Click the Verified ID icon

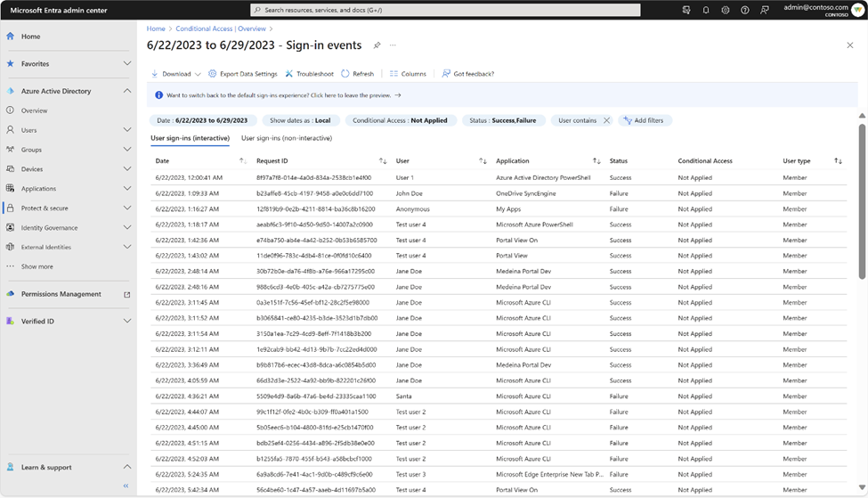coord(10,322)
